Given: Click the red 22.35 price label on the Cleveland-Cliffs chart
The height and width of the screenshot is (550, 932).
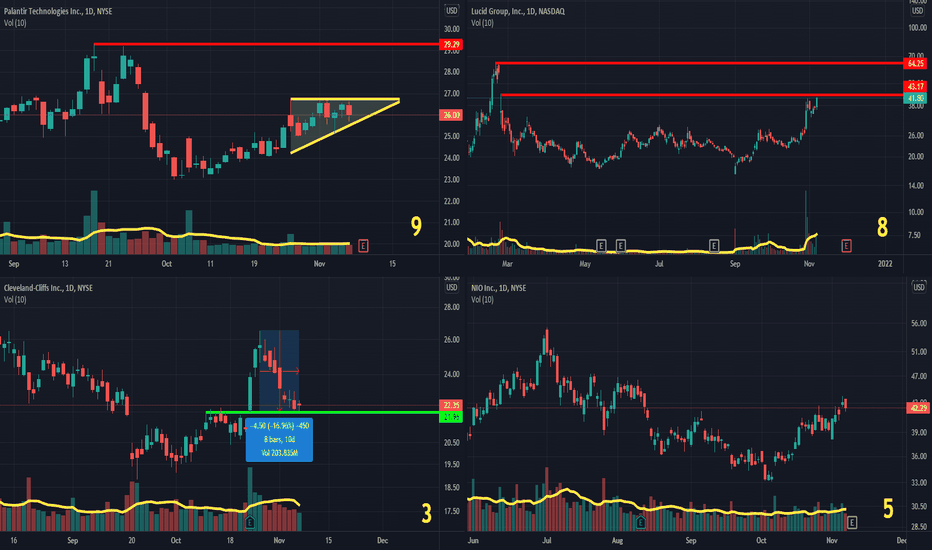Looking at the screenshot, I should point(451,406).
